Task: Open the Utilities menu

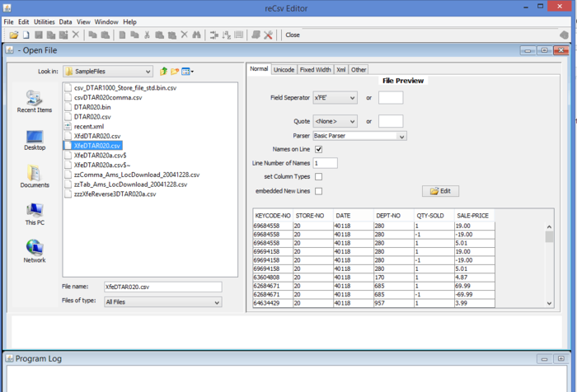Action: pyautogui.click(x=45, y=21)
